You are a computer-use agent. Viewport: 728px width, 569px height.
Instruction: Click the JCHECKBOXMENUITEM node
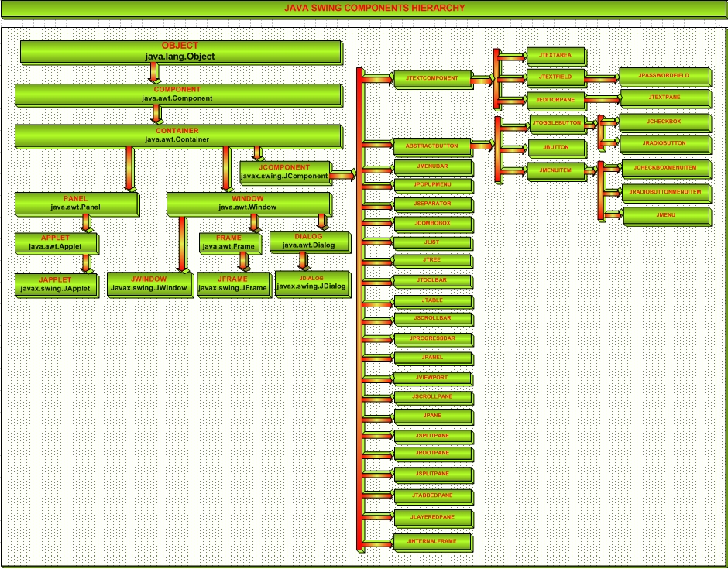[665, 169]
